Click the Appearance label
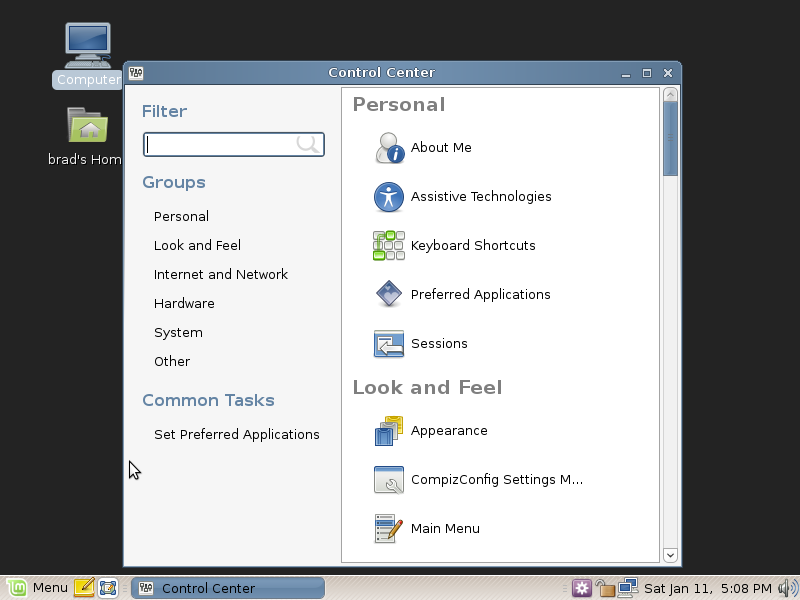This screenshot has width=800, height=600. coord(449,431)
